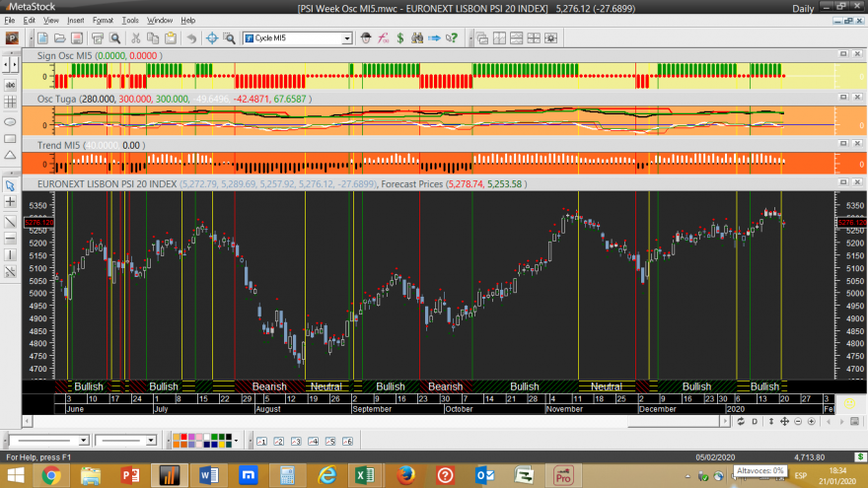
Task: Select the rectangle drawing tool
Action: pos(10,138)
